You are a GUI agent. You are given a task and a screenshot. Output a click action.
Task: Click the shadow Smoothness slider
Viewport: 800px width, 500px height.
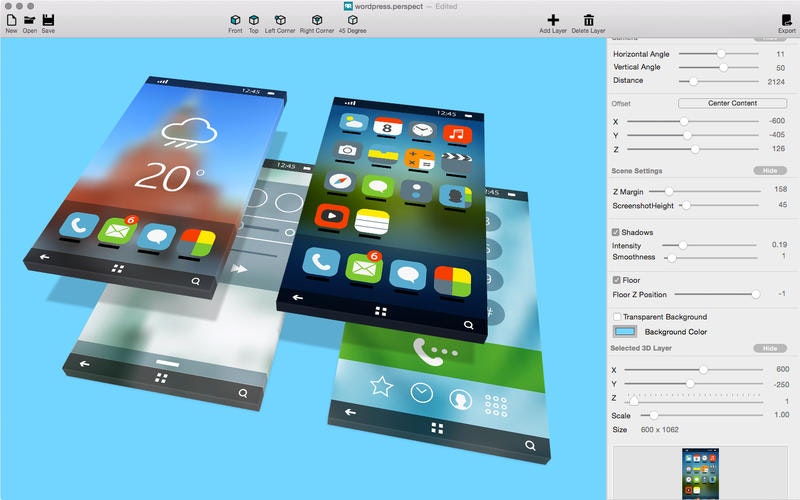tap(710, 258)
